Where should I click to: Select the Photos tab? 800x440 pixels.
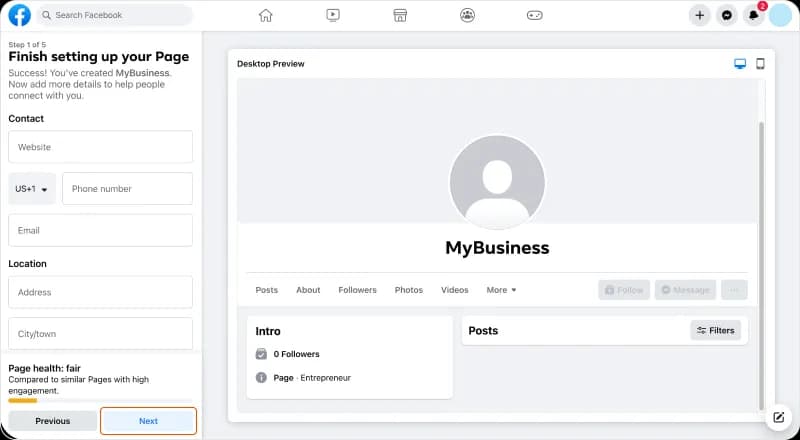click(x=408, y=290)
